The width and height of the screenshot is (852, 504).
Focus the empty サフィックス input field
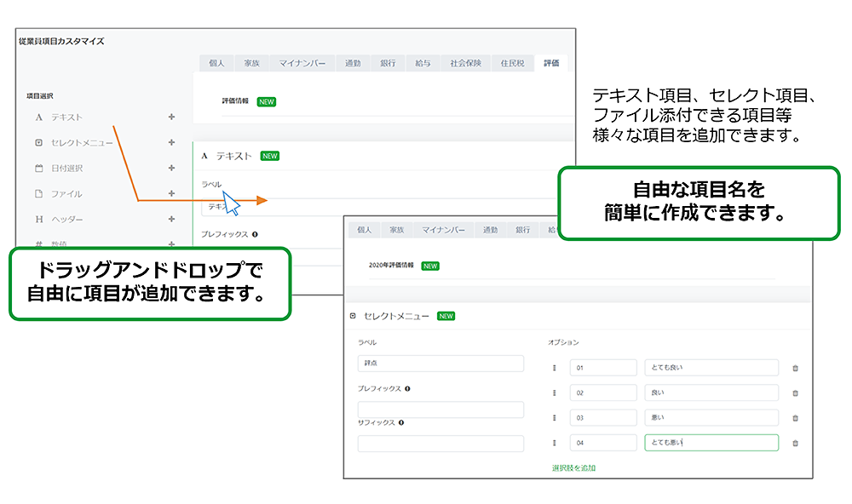440,444
